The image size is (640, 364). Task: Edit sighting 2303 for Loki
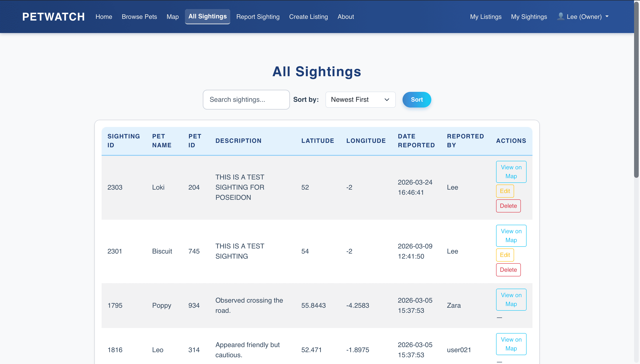505,191
